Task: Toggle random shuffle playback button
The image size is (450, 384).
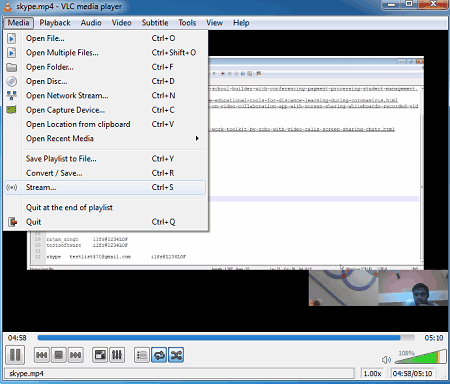Action: coord(176,355)
